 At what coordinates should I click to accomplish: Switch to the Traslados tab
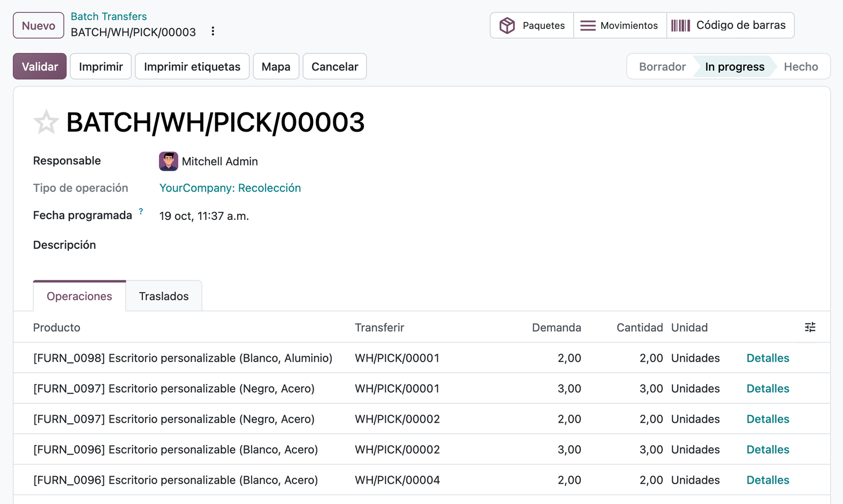coord(164,296)
